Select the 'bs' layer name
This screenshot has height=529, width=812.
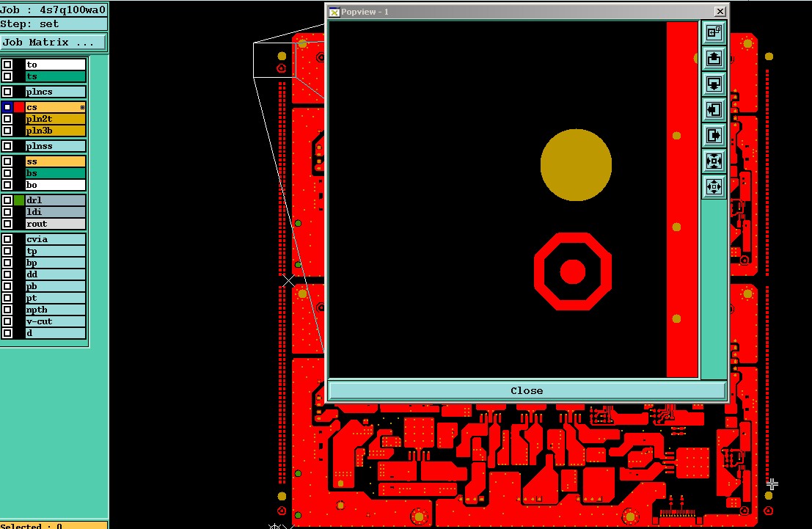click(x=56, y=173)
